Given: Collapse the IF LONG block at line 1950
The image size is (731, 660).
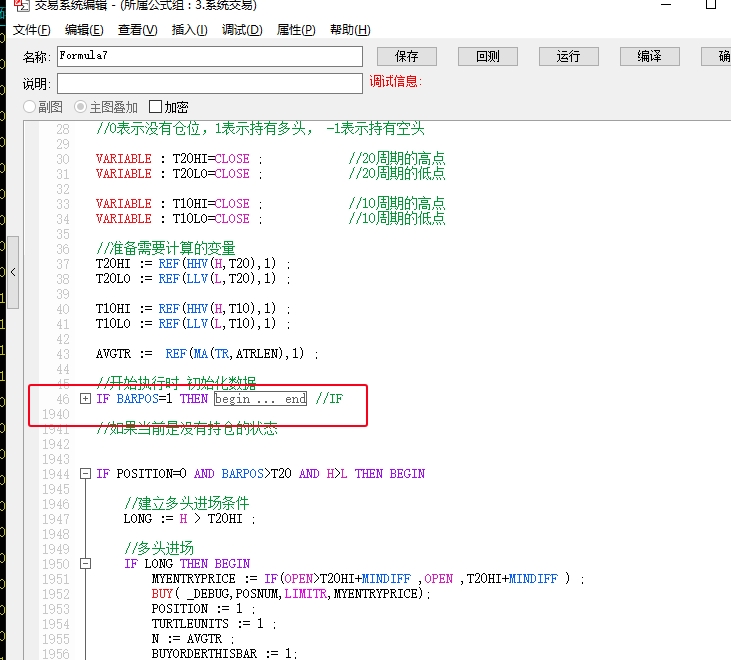Looking at the screenshot, I should [x=85, y=564].
